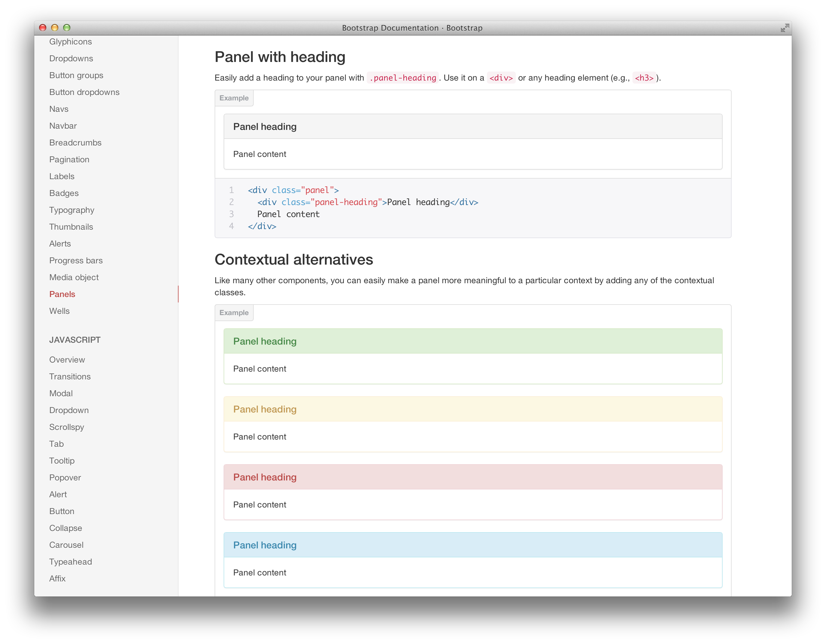Screen dimensions: 826x644
Task: Click Example label above contextual panels
Action: 234,313
